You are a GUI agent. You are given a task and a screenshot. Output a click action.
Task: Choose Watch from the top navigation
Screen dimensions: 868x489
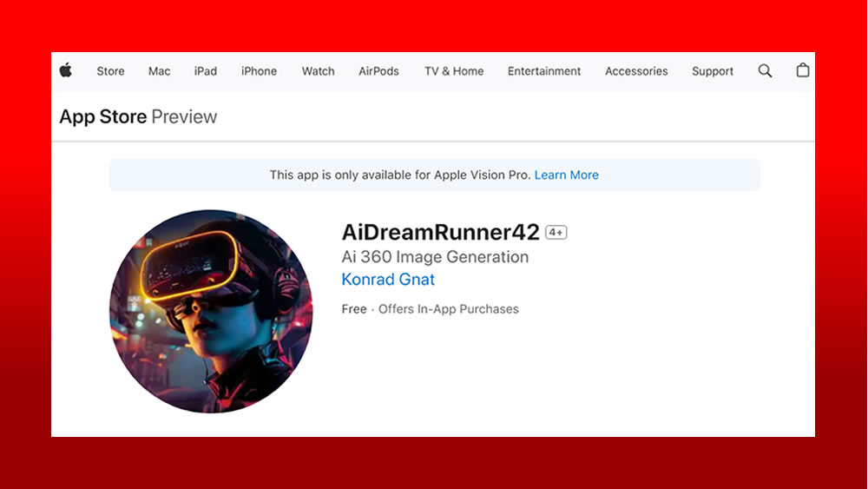[x=319, y=71]
